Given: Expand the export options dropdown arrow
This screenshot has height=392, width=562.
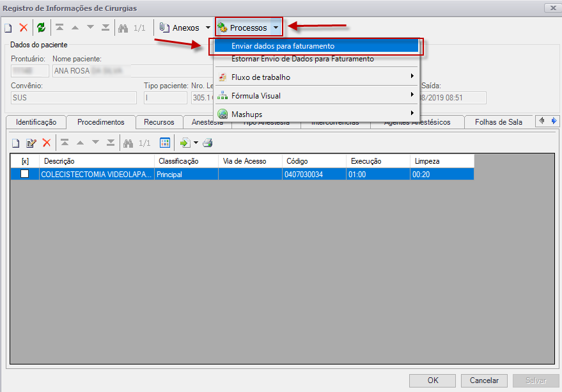Looking at the screenshot, I should coord(196,143).
